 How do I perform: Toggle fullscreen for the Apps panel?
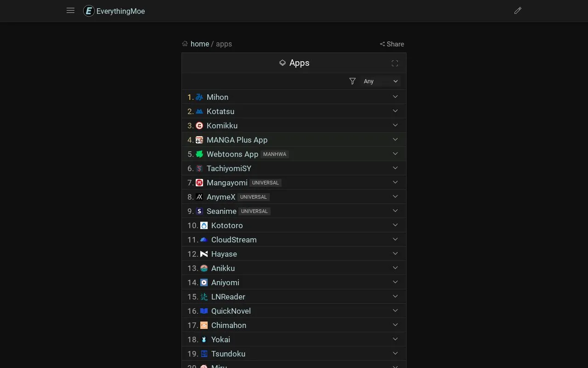pos(395,63)
